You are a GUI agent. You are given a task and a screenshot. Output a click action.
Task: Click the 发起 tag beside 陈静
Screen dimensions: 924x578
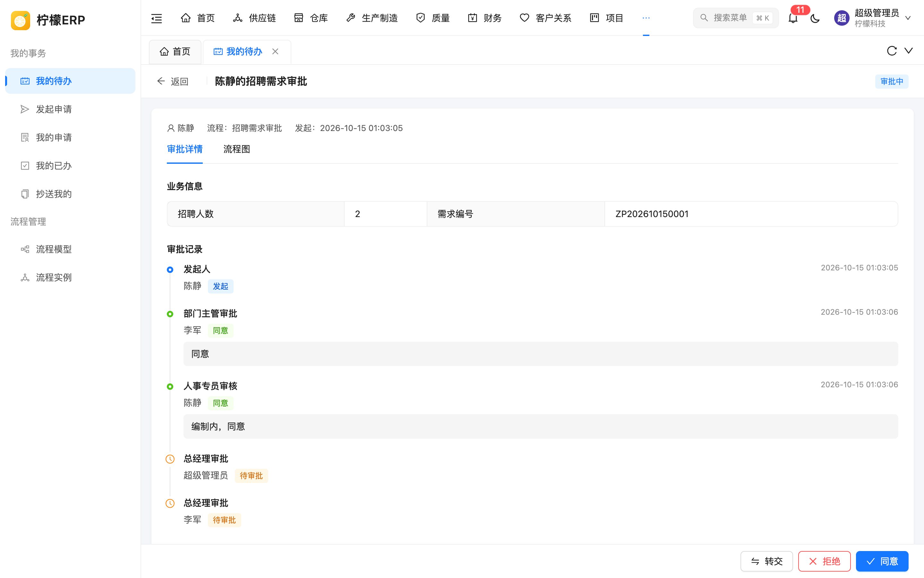coord(220,286)
